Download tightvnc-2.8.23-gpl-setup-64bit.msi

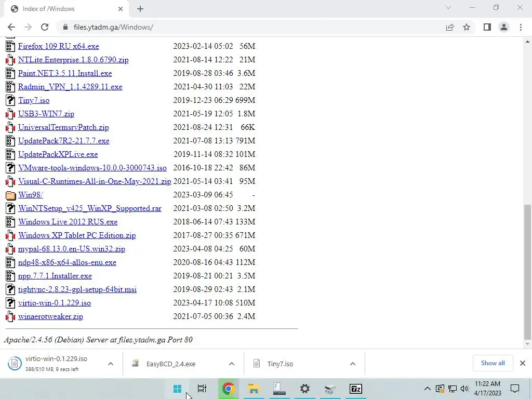[x=77, y=289]
